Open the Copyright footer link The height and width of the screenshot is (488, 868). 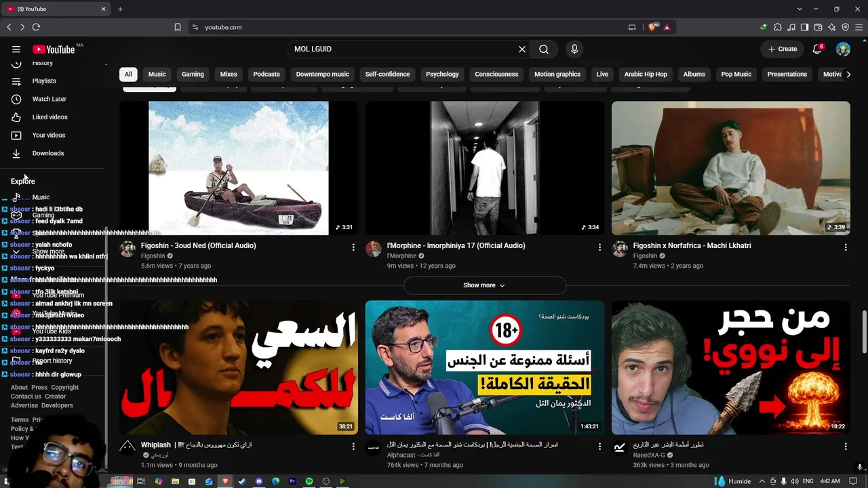65,388
